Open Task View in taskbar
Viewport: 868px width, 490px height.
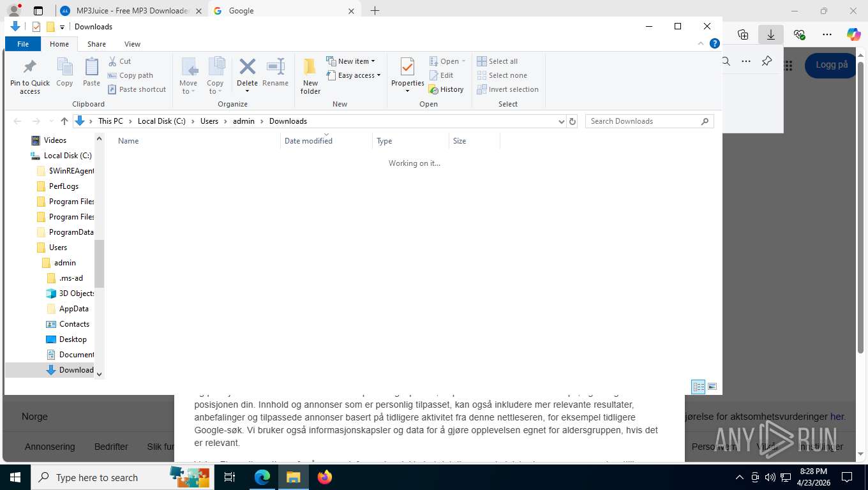tap(230, 477)
